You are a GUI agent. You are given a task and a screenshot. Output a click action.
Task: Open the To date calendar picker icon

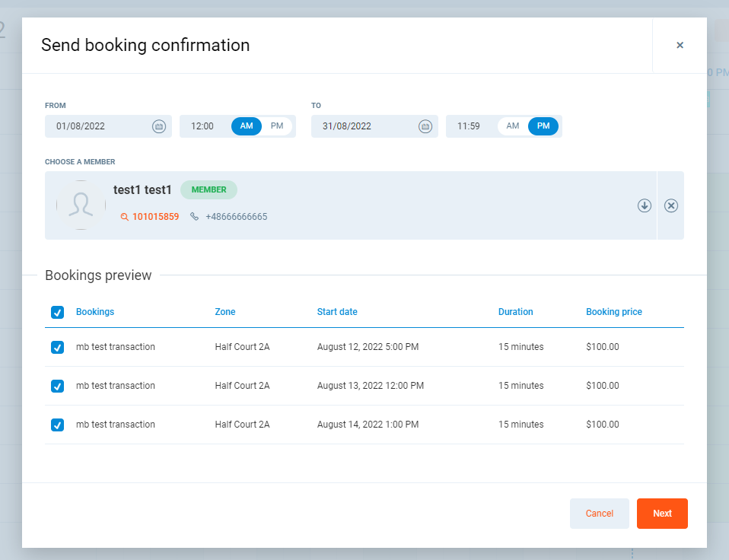click(425, 126)
